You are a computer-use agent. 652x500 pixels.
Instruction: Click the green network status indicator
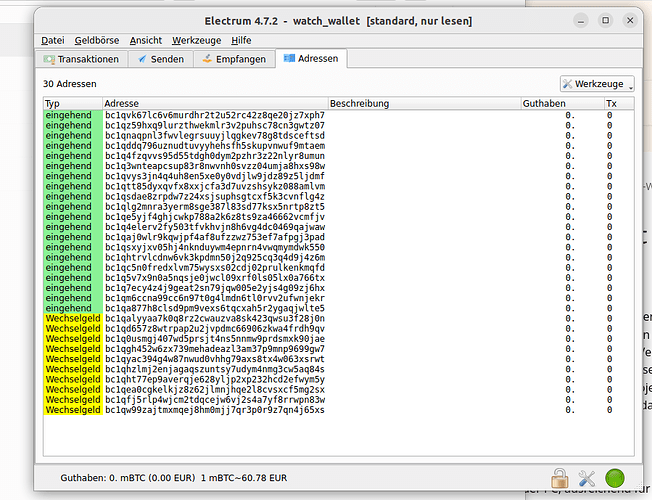pos(615,478)
